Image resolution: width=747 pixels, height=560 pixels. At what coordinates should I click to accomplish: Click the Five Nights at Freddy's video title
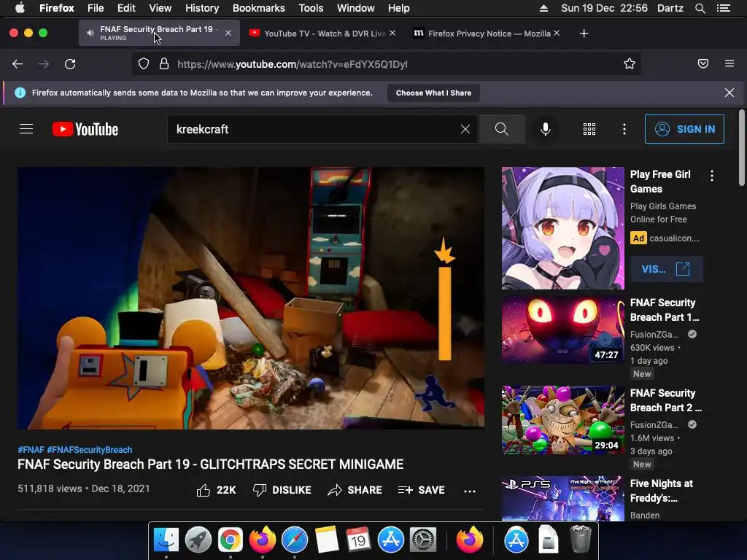[662, 491]
